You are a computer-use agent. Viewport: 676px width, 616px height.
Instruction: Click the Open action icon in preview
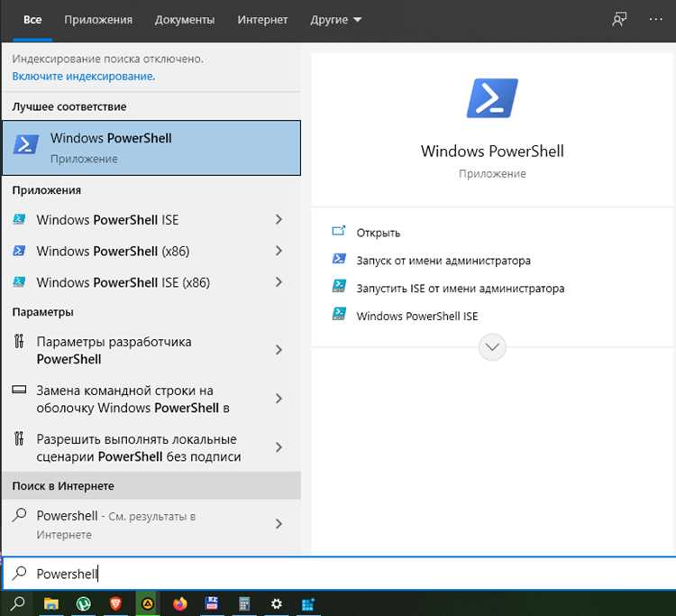point(339,231)
